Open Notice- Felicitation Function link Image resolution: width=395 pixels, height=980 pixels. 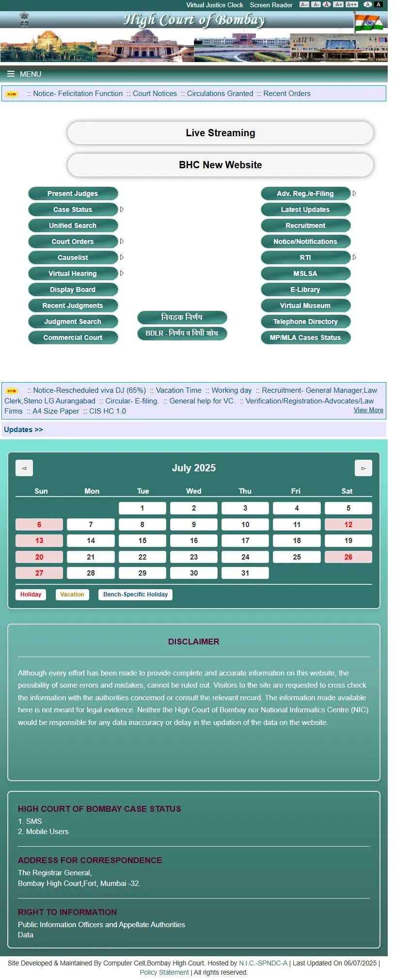[78, 94]
